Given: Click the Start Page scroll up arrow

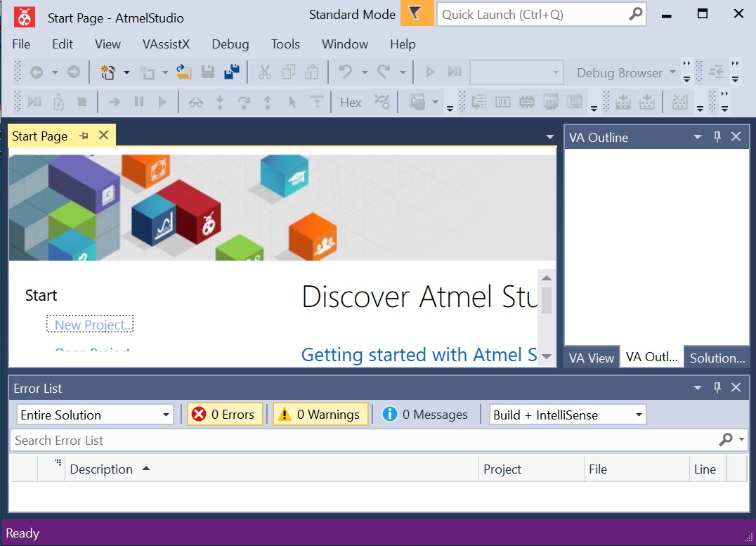Looking at the screenshot, I should (546, 278).
